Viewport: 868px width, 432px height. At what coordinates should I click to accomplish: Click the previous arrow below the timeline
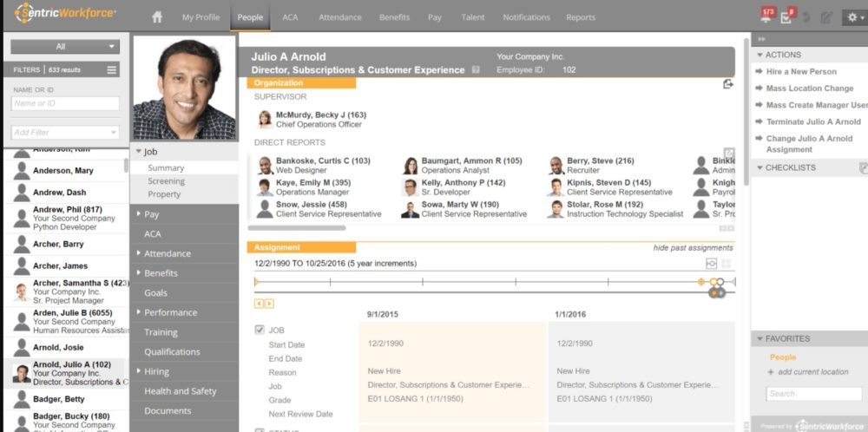[x=259, y=304]
